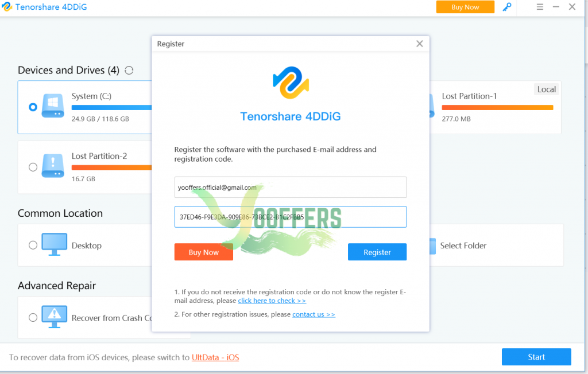Viewport: 588px width, 374px height.
Task: Open the hamburger menu icon
Action: coord(540,7)
